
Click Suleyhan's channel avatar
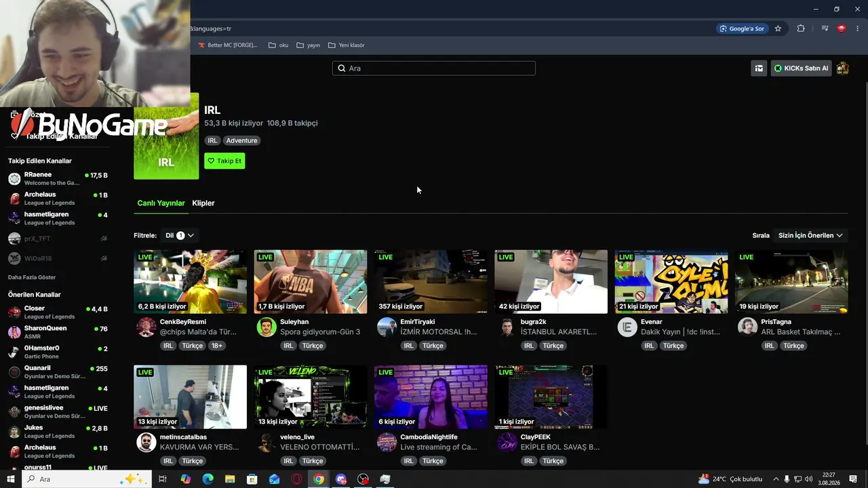coord(267,327)
